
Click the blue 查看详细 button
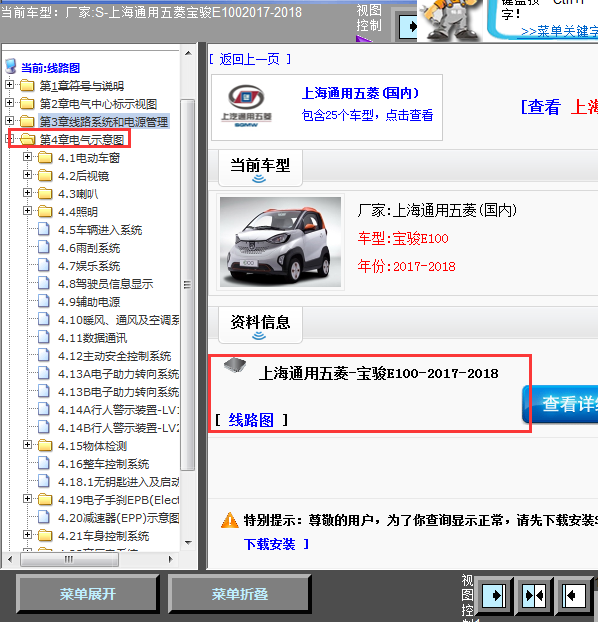click(560, 404)
